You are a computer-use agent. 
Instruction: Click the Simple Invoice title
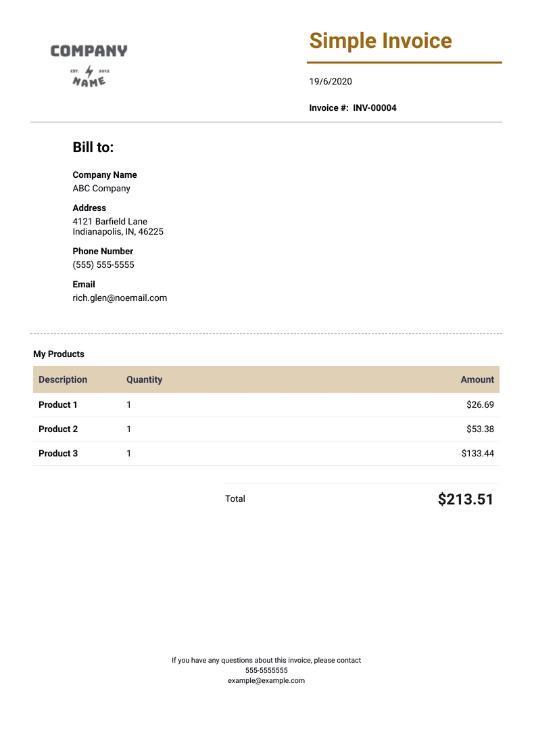tap(381, 41)
